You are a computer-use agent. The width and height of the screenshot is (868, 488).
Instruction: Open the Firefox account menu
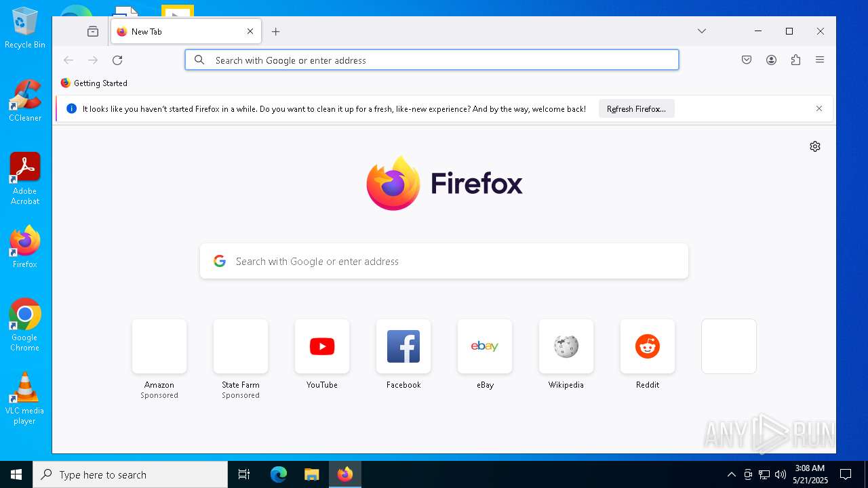coord(771,60)
